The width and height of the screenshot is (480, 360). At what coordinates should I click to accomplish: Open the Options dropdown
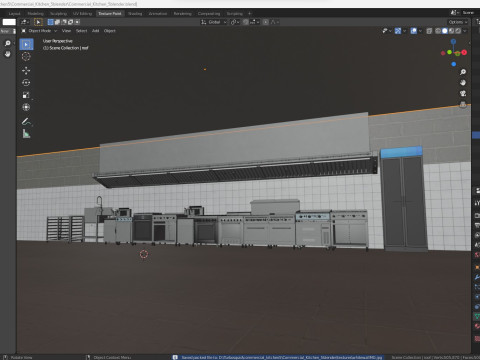[458, 22]
